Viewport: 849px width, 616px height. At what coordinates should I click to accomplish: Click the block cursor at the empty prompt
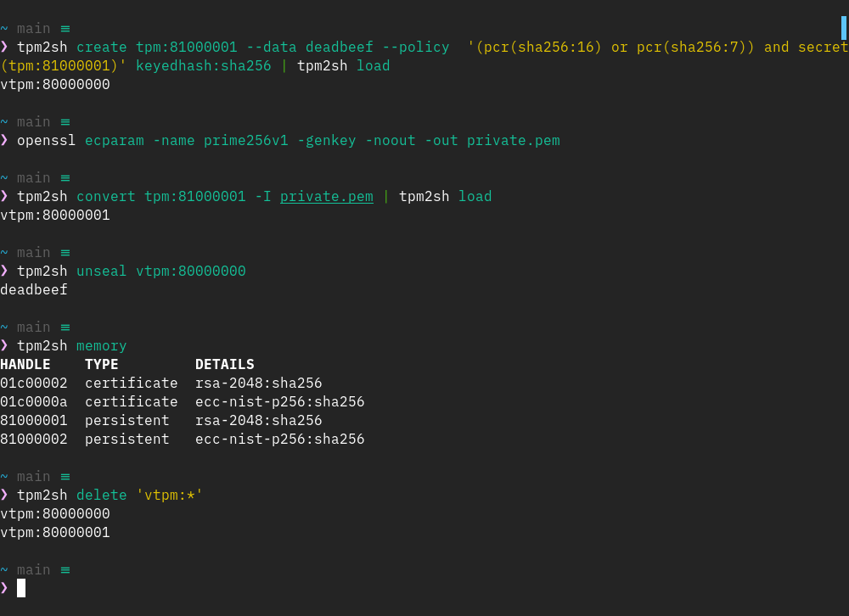point(21,588)
